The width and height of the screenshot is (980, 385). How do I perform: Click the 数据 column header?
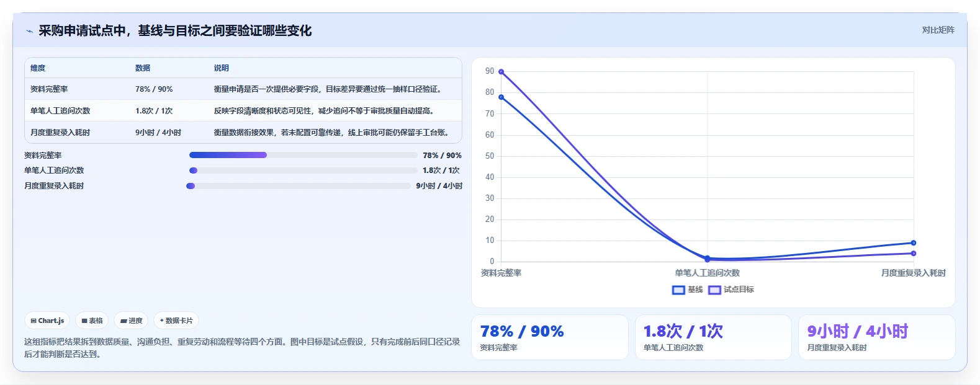143,68
